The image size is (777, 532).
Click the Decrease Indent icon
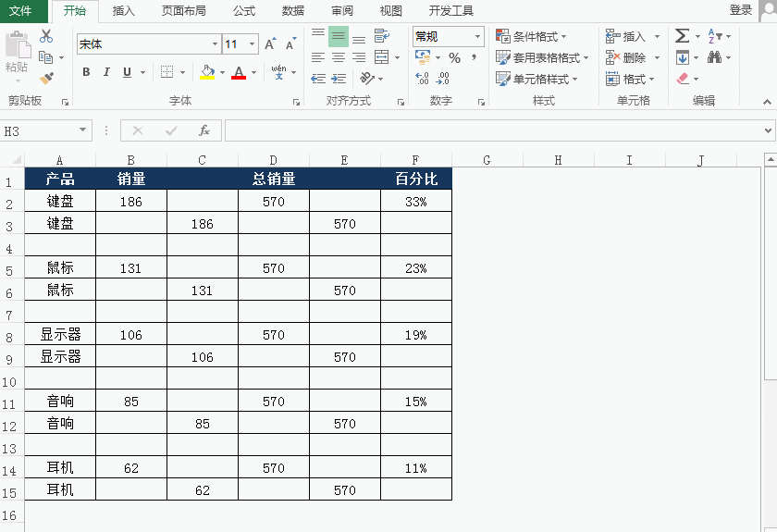tap(318, 79)
